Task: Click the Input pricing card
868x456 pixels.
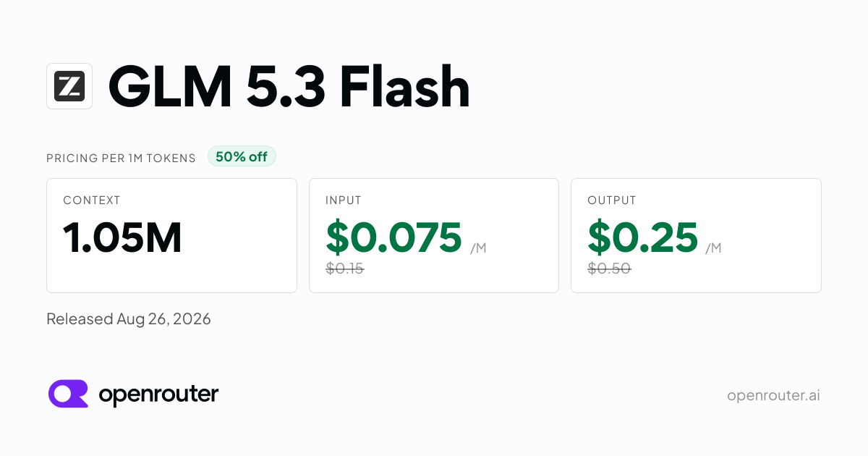Action: (x=434, y=235)
